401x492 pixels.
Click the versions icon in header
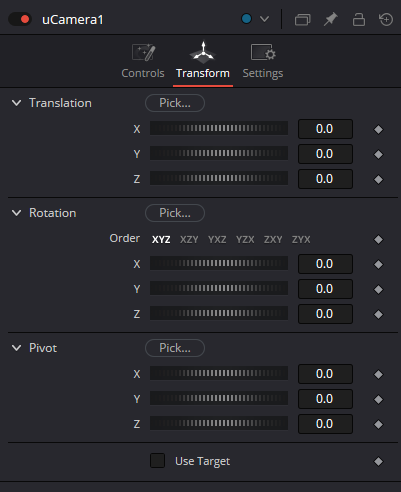tap(302, 19)
